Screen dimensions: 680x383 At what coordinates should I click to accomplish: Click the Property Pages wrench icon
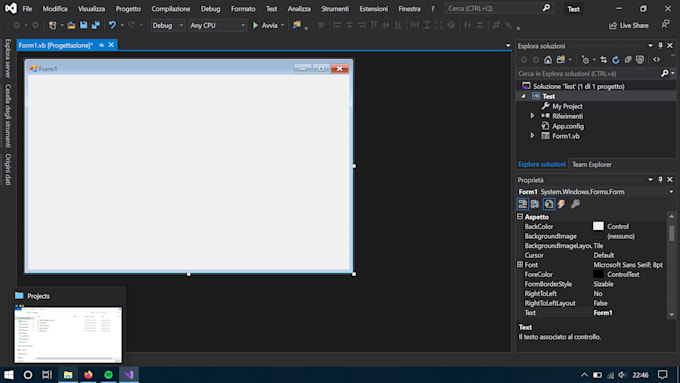[575, 204]
